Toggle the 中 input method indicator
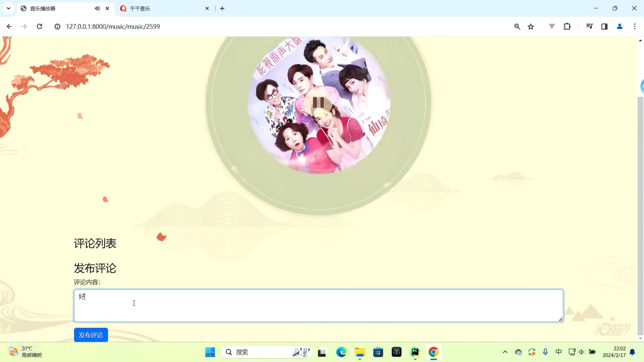This screenshot has height=362, width=644. (559, 352)
